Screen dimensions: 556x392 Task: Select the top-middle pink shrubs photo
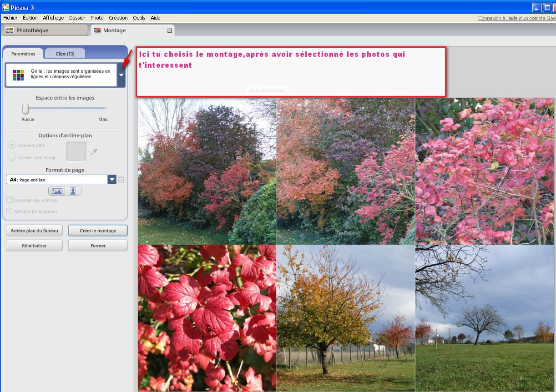[x=346, y=171]
